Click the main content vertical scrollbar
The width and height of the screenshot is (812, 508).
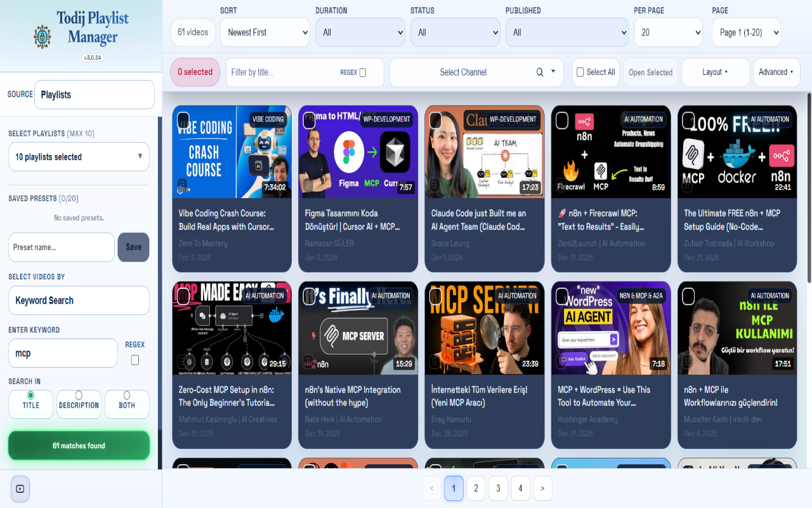(809, 189)
